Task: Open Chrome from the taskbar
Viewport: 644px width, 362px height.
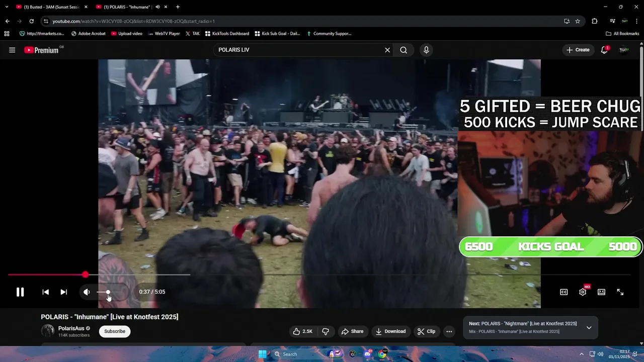Action: point(382,354)
